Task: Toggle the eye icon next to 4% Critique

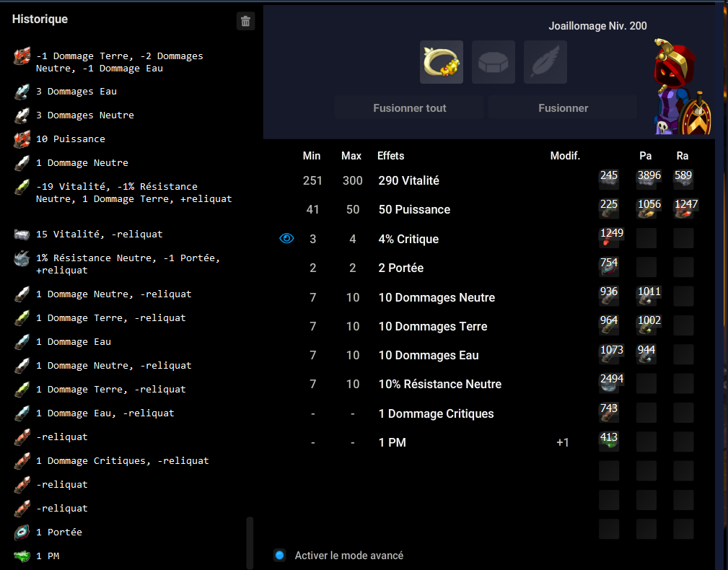Action: [286, 239]
